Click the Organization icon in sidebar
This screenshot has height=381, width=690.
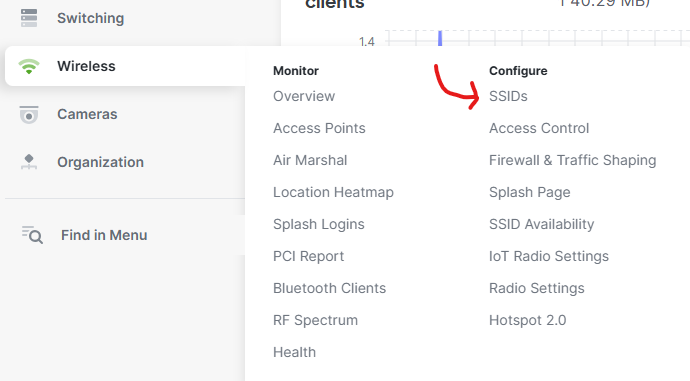tap(29, 162)
